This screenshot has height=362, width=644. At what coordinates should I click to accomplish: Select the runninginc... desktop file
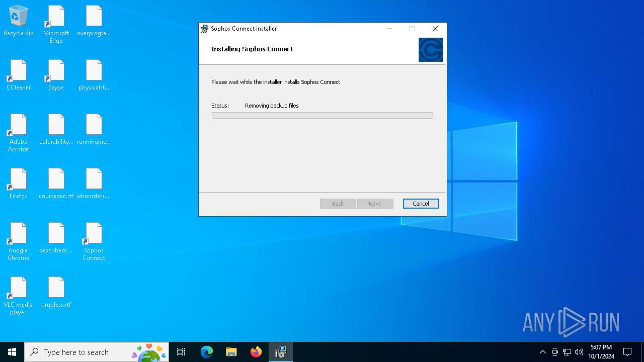click(x=94, y=130)
